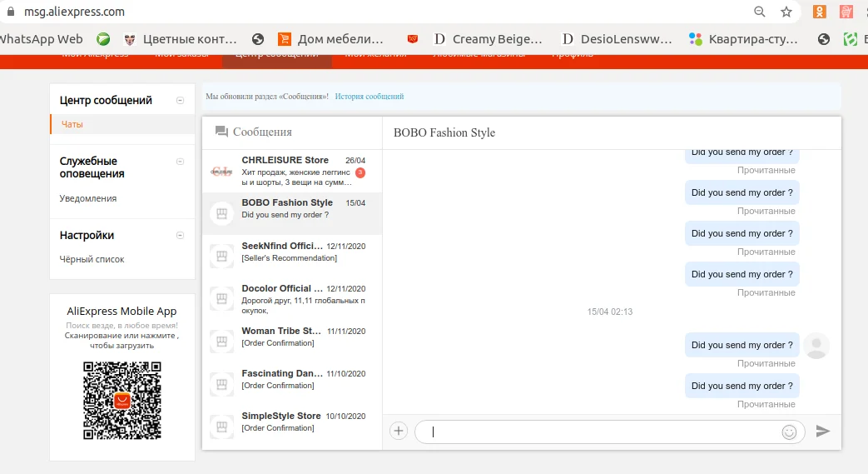Open the BOBO Fashion Style conversation
The width and height of the screenshot is (868, 474).
click(x=292, y=213)
